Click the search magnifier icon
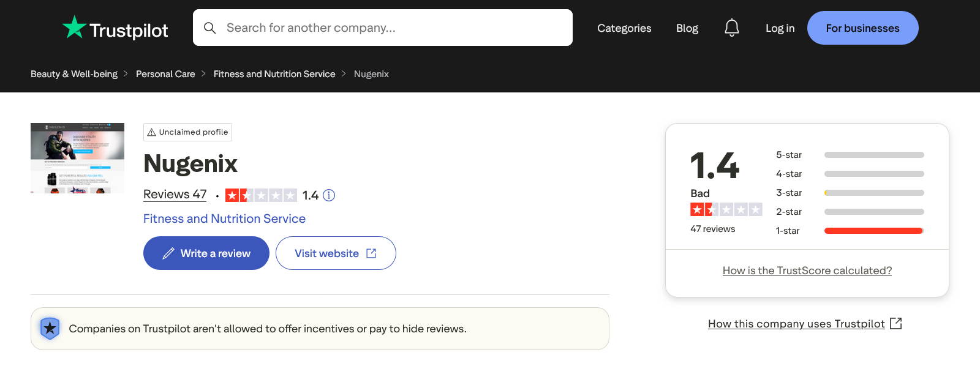This screenshot has width=980, height=366. click(x=209, y=28)
